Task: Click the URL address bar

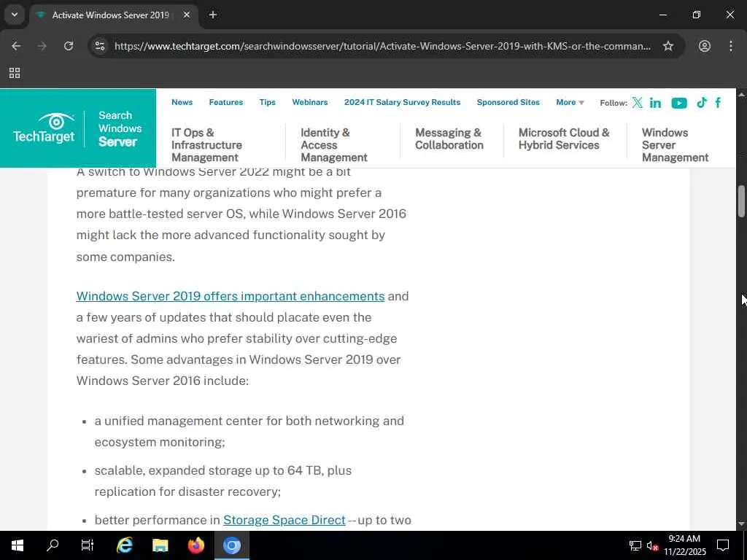Action: [382, 46]
